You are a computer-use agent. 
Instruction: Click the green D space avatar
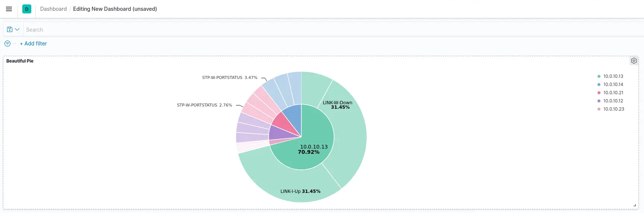click(27, 9)
